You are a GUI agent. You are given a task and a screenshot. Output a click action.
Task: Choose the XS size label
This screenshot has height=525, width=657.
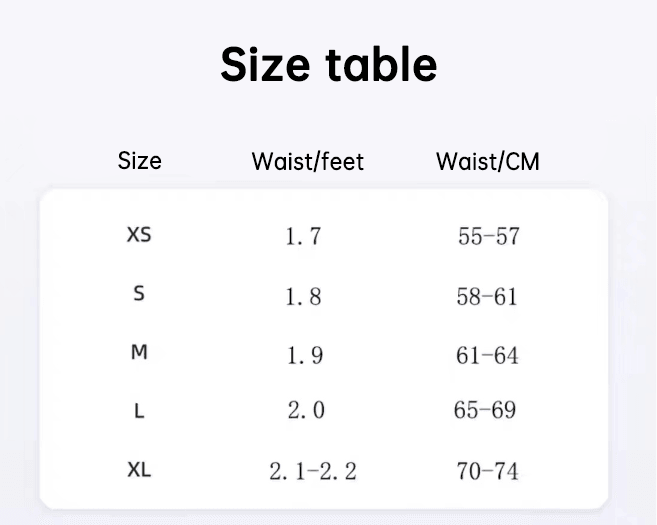click(139, 236)
